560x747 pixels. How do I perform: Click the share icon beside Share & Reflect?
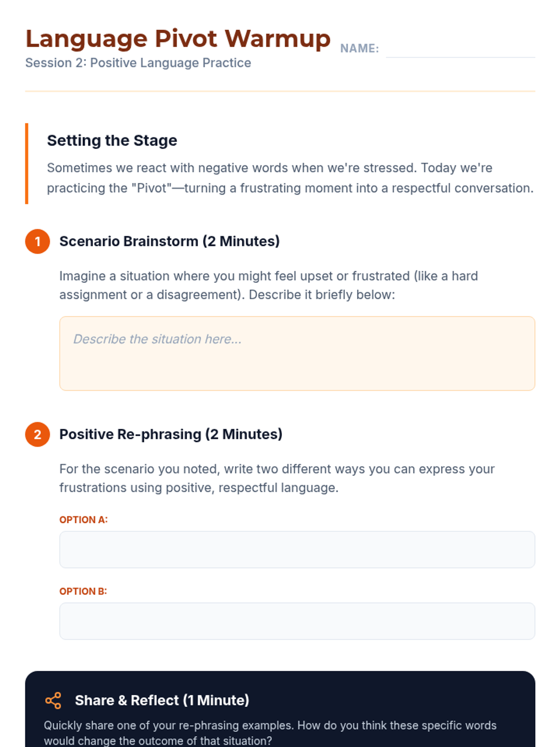coord(53,700)
